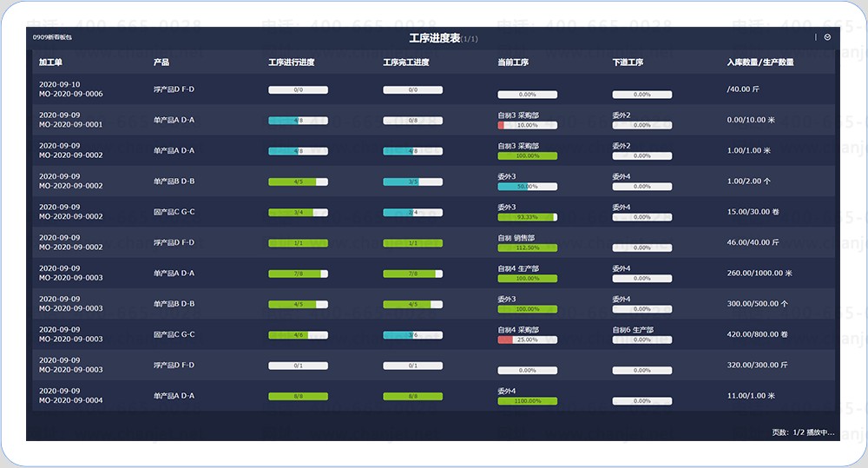Click the 260.00/1000.00 米 quantity cell
Viewport: 868px width, 468px height.
(759, 273)
